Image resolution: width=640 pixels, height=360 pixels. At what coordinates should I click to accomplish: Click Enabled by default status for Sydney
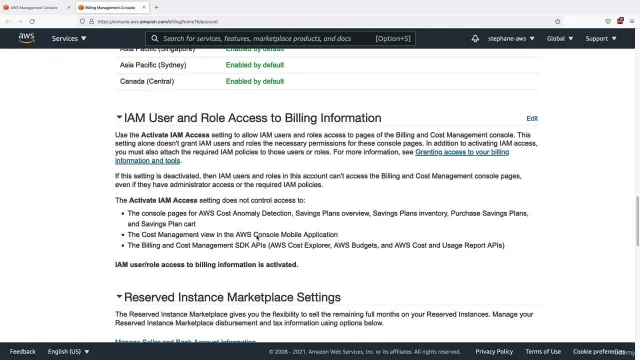[255, 65]
